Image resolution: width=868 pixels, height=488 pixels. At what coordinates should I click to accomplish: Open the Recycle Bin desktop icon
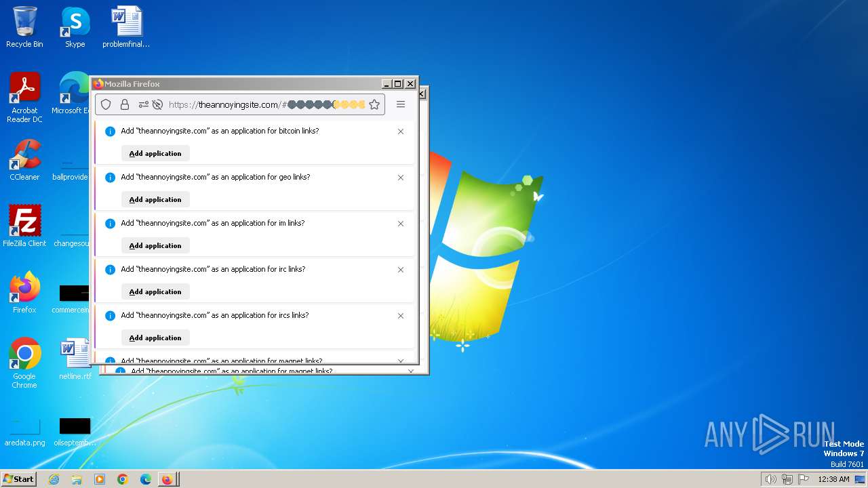[x=24, y=27]
